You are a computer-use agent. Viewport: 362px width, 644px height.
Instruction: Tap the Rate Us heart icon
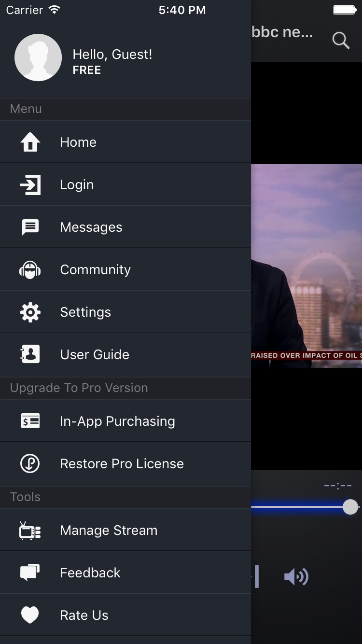click(x=30, y=616)
